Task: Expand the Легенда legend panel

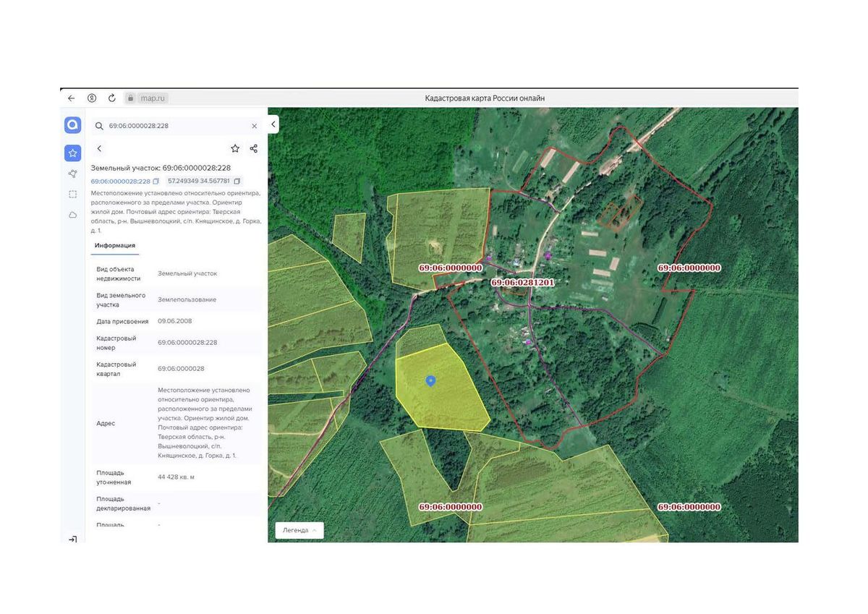Action: click(x=299, y=530)
